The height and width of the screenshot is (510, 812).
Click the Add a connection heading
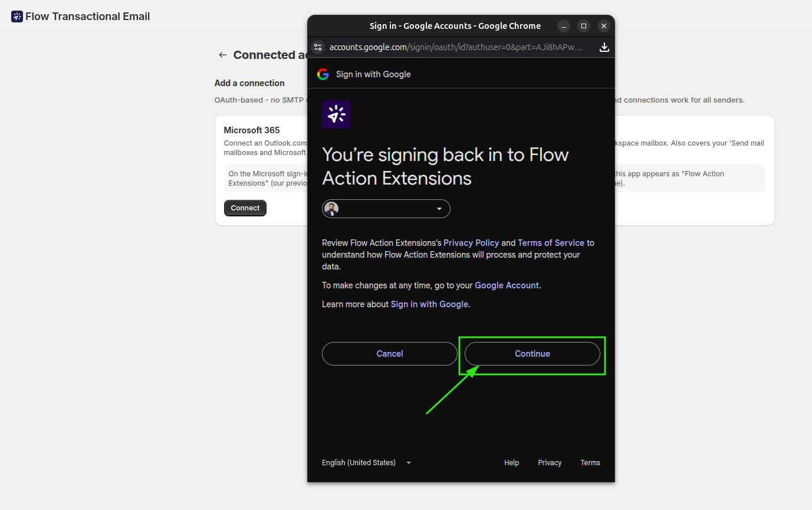(249, 83)
